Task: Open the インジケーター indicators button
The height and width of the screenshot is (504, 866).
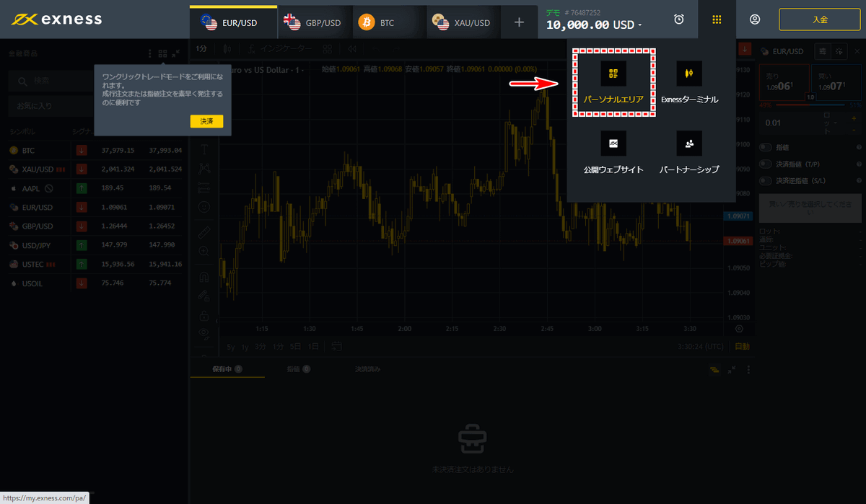Action: tap(279, 49)
